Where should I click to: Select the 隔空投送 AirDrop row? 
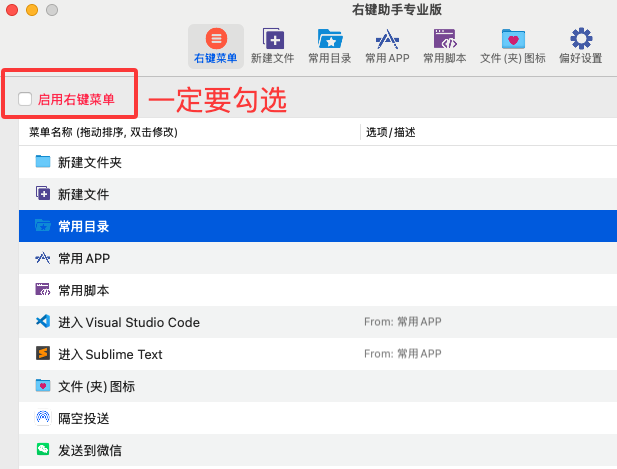[x=318, y=418]
